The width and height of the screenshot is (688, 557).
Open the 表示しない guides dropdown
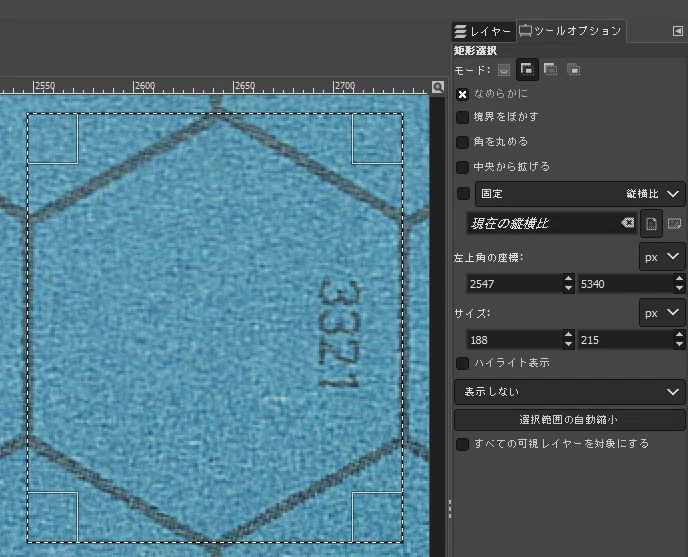(x=570, y=392)
